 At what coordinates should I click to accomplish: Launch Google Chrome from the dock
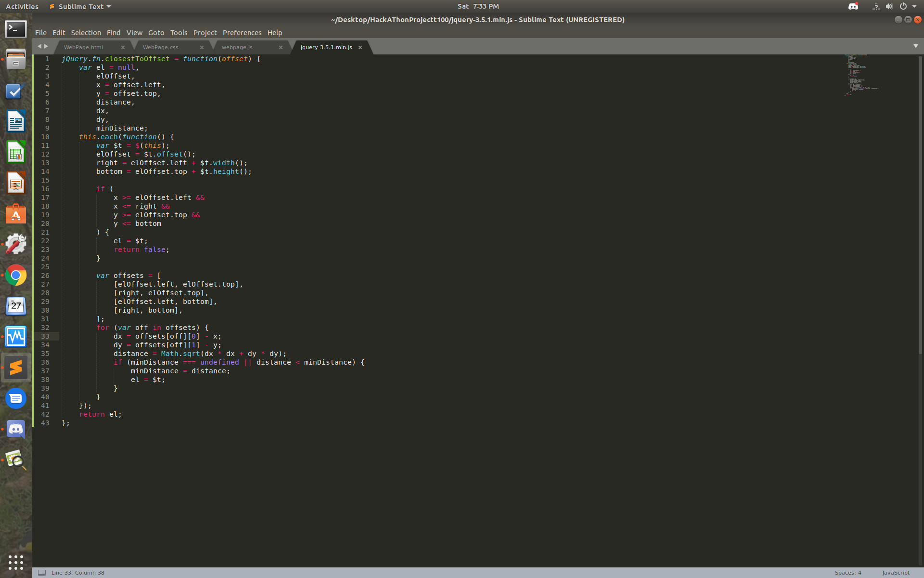(16, 276)
